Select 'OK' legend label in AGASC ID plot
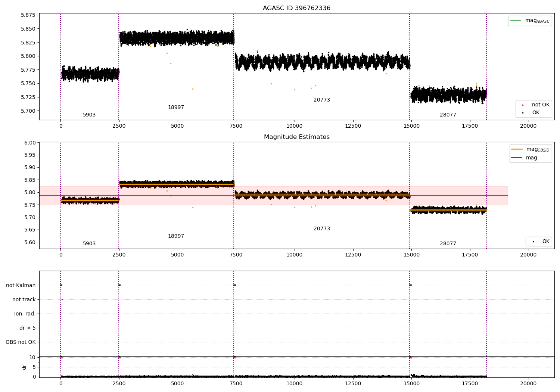Viewport: 560px width, 392px height. (536, 112)
